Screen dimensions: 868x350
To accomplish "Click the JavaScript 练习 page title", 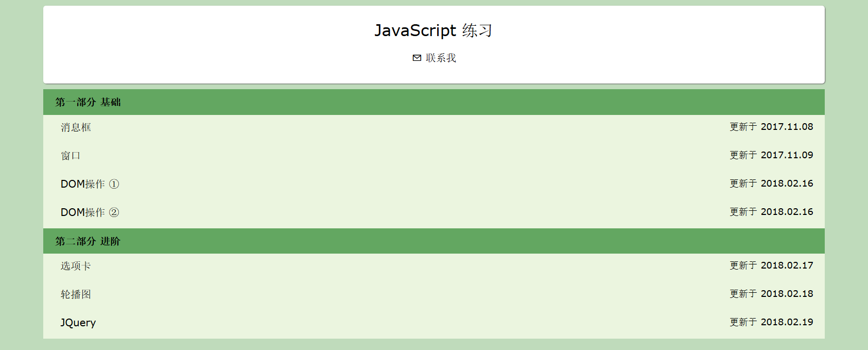I will tap(434, 30).
